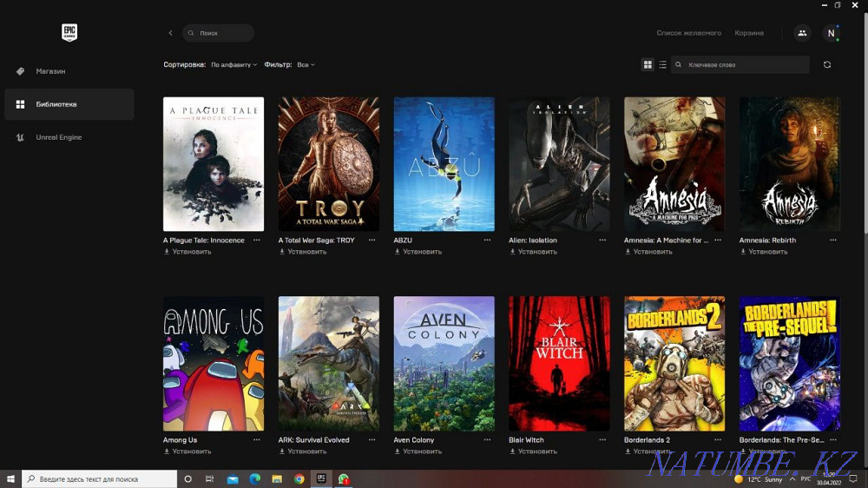The width and height of the screenshot is (868, 488).
Task: Switch to list view layout
Action: 663,65
